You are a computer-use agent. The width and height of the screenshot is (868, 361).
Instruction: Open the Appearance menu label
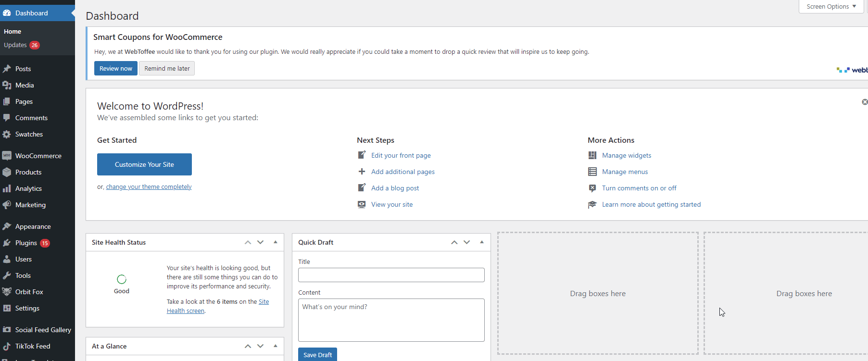click(x=33, y=226)
